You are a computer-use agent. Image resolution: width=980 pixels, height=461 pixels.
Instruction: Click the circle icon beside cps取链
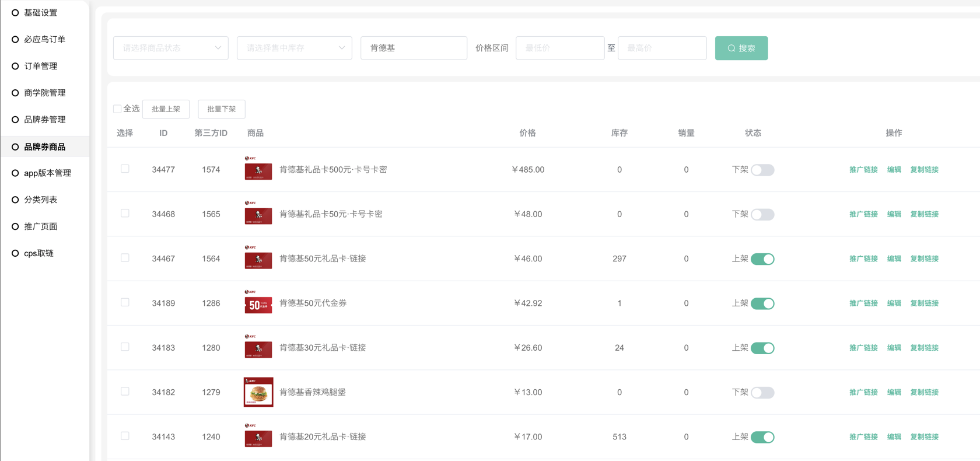coord(15,253)
